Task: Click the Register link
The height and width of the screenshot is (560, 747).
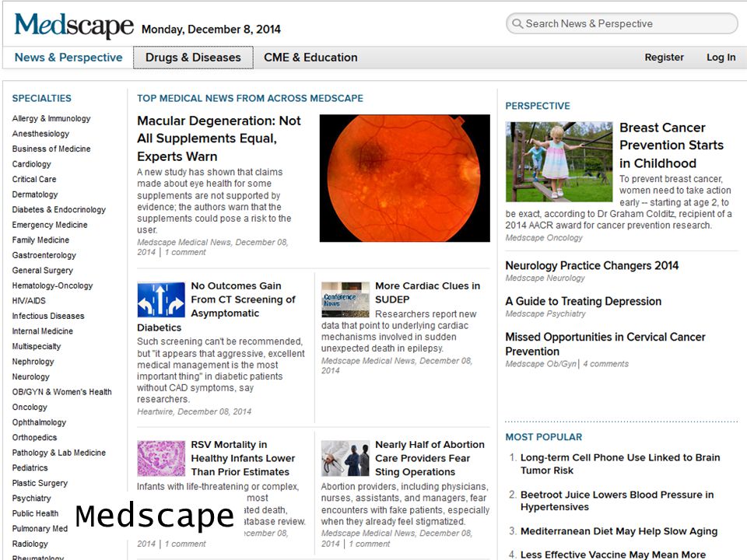Action: tap(664, 57)
